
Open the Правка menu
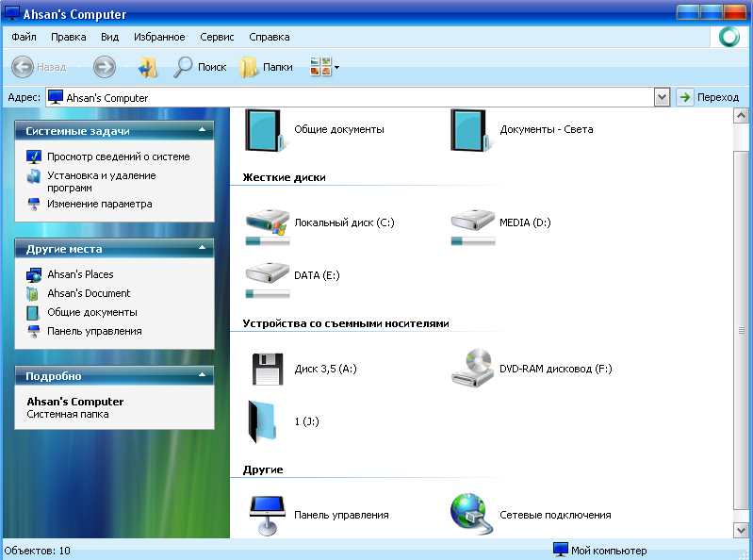coord(68,37)
